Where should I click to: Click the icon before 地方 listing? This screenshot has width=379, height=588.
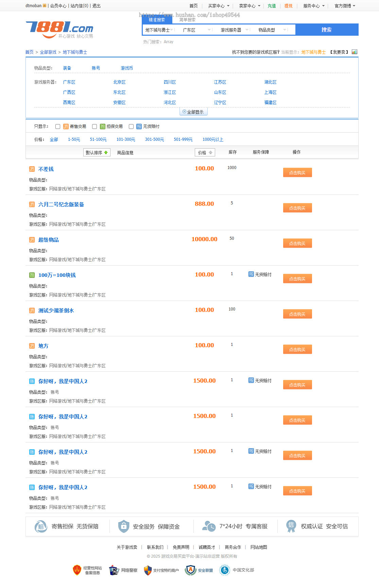click(32, 346)
